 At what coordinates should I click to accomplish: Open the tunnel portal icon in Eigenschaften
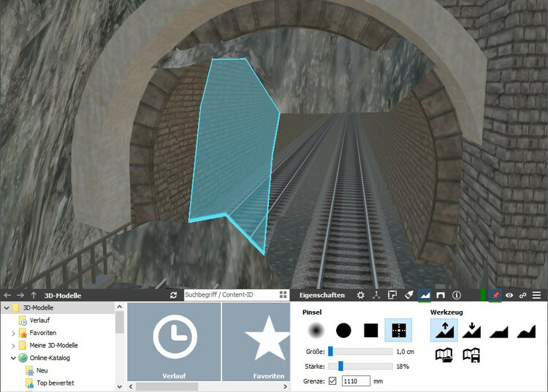pyautogui.click(x=441, y=296)
